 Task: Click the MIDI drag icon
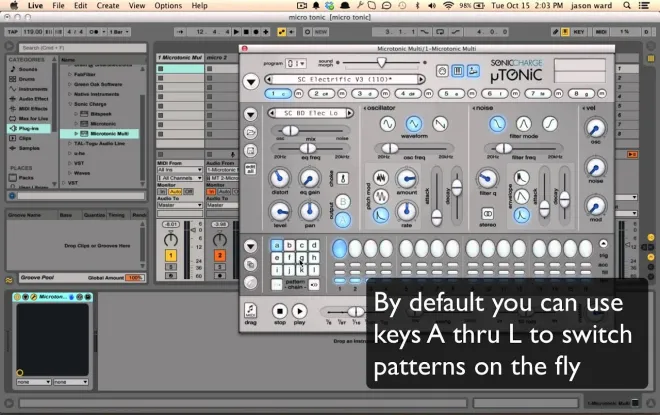[x=250, y=311]
